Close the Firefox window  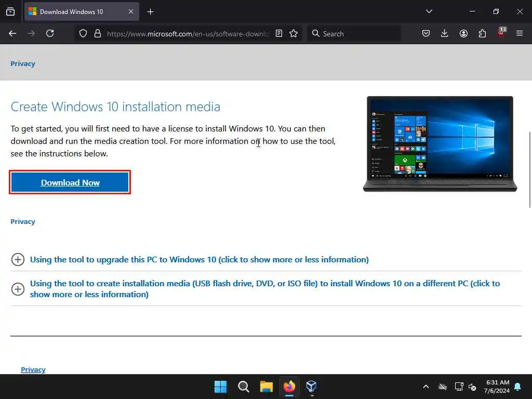pos(520,11)
